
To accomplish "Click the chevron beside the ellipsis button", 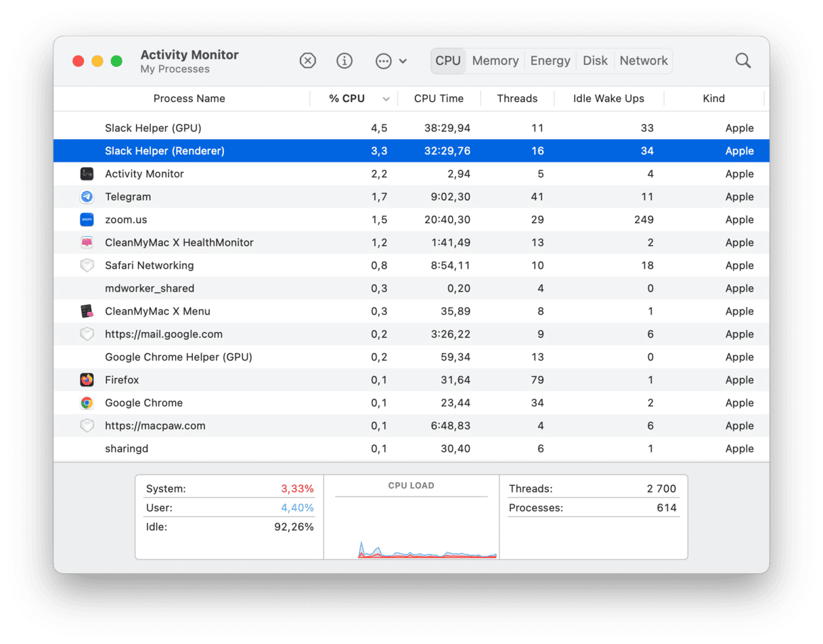I will (x=403, y=61).
